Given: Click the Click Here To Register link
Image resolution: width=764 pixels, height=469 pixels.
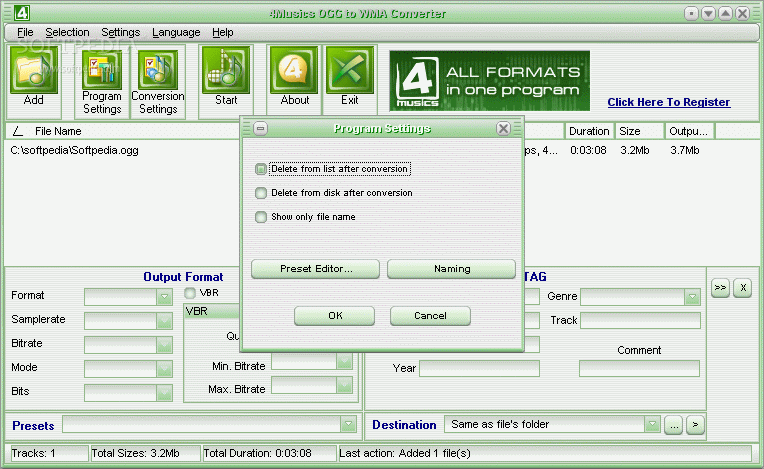Looking at the screenshot, I should (x=668, y=102).
